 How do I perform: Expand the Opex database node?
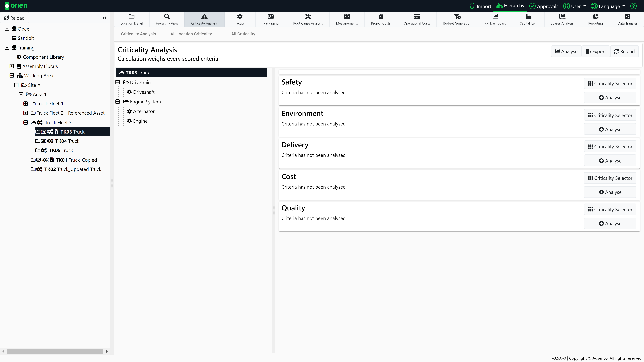coord(7,29)
